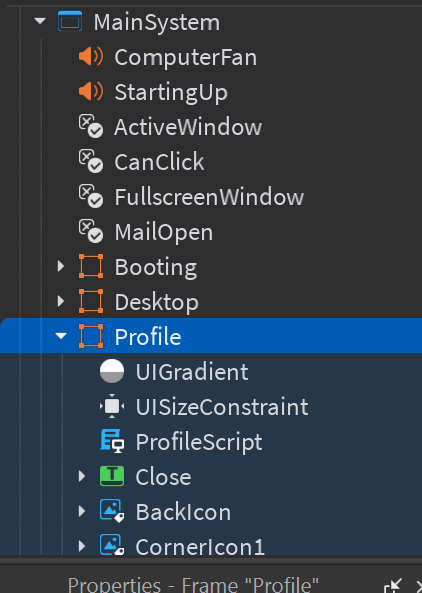The height and width of the screenshot is (593, 422).
Task: Select the UISizeConstraint icon
Action: [x=112, y=406]
